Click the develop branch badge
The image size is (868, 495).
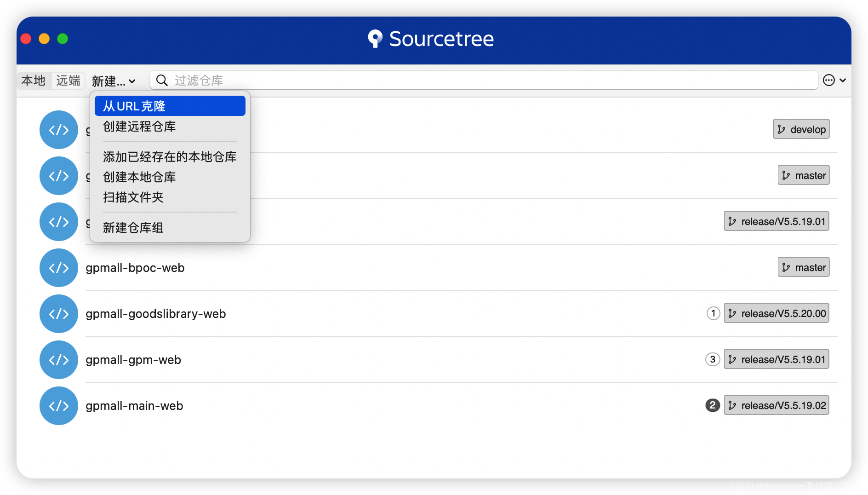[801, 129]
